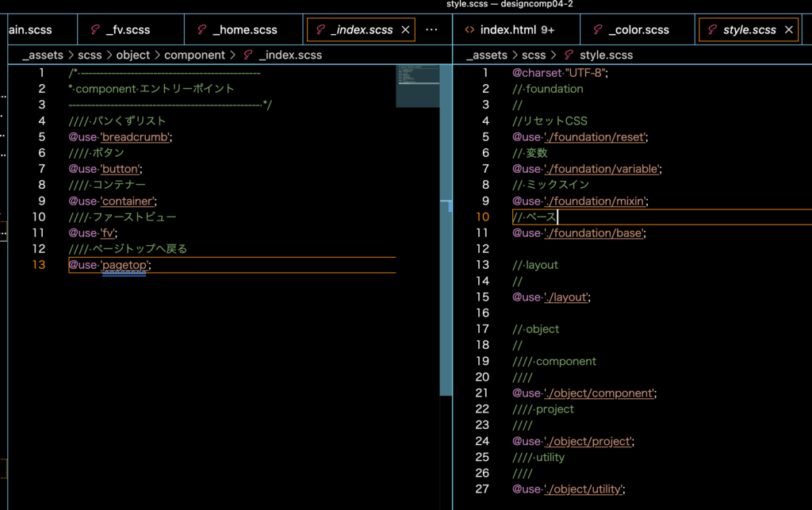
Task: Click the '//// パンくずリスト' comment
Action: click(117, 121)
